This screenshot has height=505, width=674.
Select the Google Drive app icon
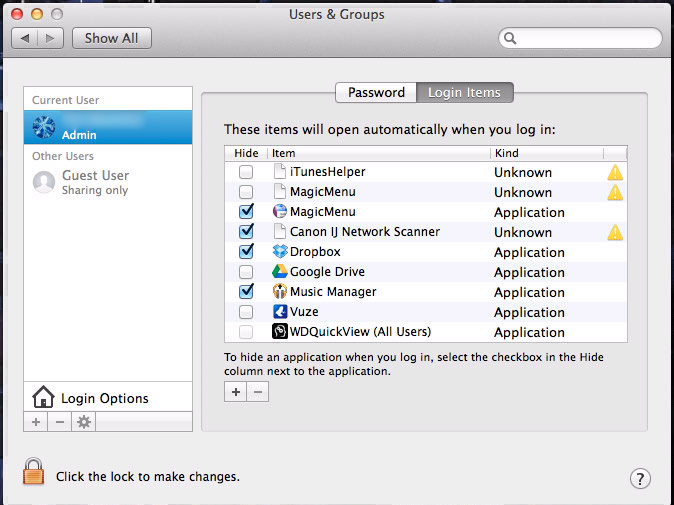[x=280, y=271]
